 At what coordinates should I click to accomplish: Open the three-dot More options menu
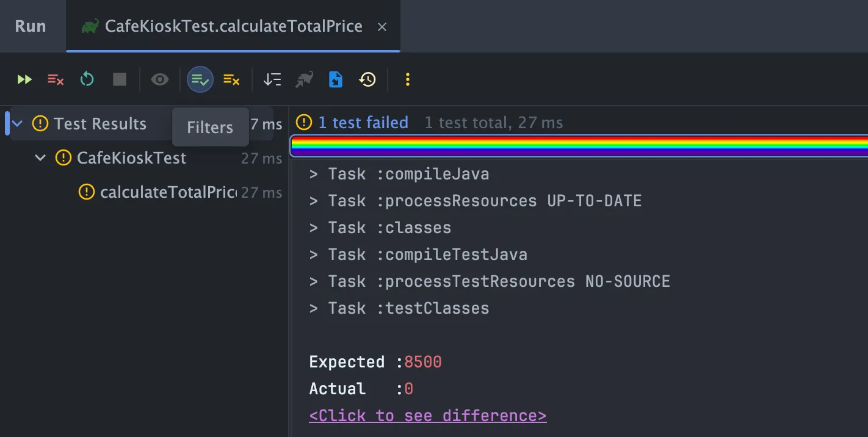408,79
